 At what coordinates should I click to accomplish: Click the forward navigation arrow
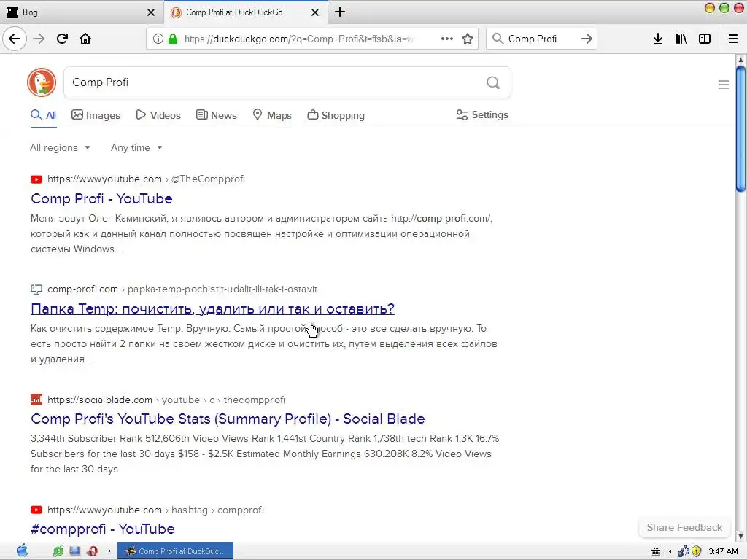pyautogui.click(x=39, y=39)
